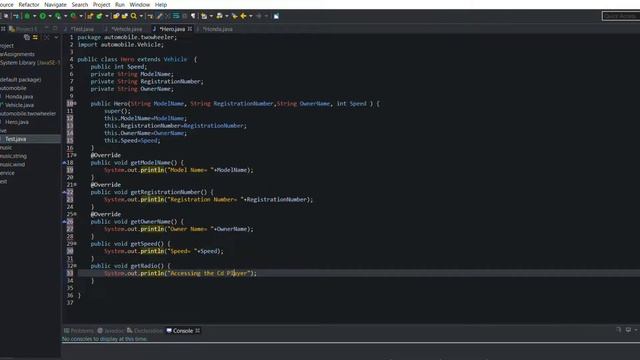This screenshot has height=360, width=640.
Task: Open the Coverage button dropdown arrow
Action: point(66,16)
